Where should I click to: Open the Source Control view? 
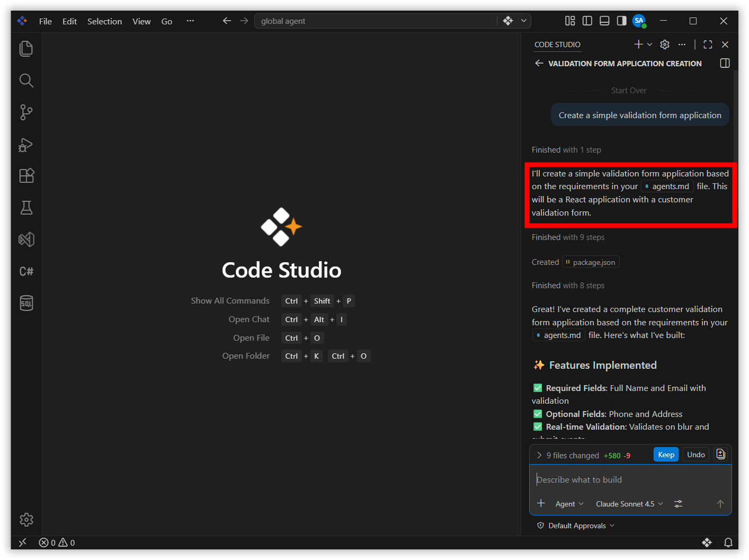[26, 112]
